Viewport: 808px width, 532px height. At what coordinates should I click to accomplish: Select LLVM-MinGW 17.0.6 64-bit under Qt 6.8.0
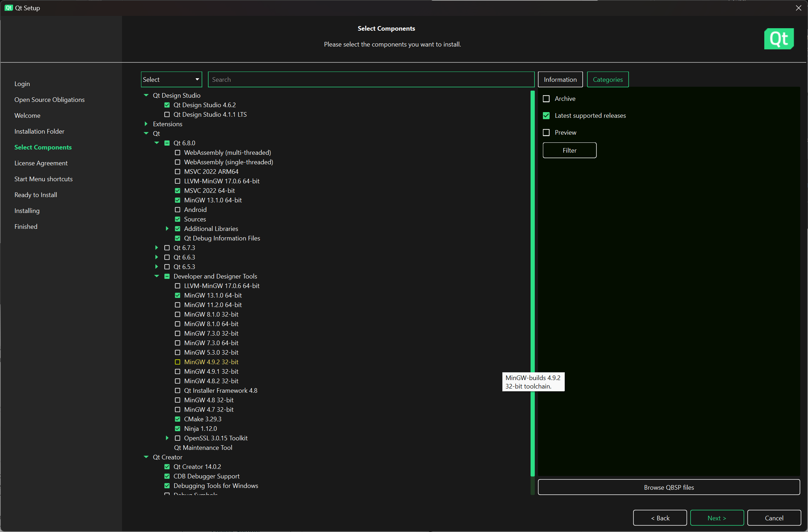click(222, 181)
